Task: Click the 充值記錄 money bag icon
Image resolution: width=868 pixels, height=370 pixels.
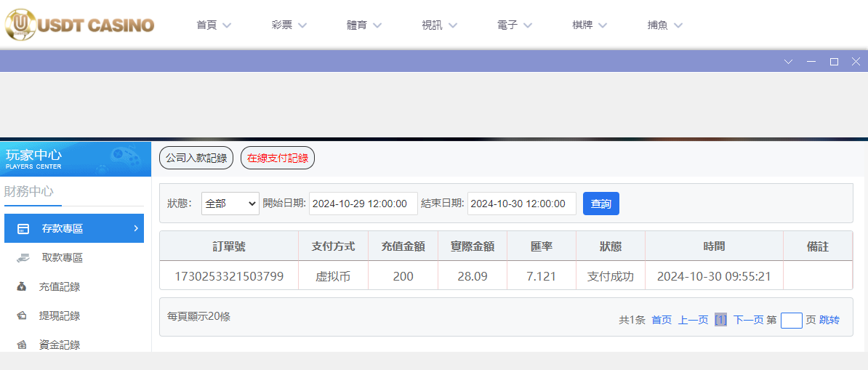Action: (22, 287)
